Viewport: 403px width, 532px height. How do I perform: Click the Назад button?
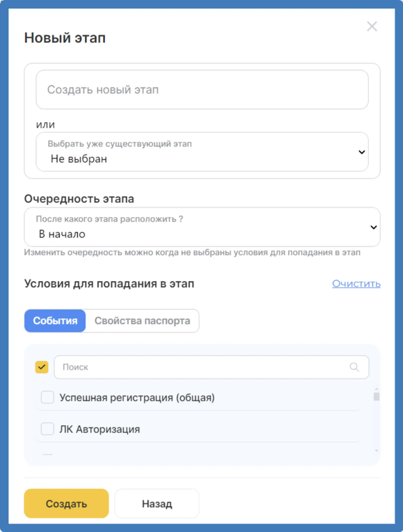click(x=157, y=503)
